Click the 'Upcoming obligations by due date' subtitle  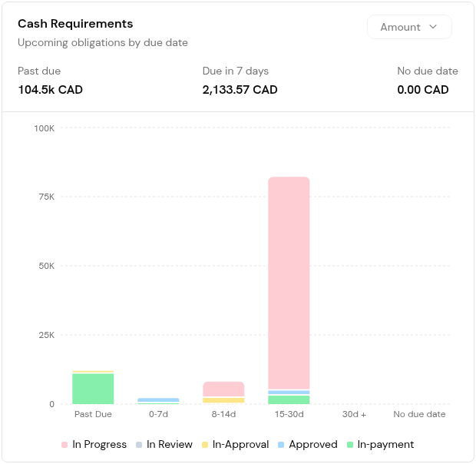(103, 42)
